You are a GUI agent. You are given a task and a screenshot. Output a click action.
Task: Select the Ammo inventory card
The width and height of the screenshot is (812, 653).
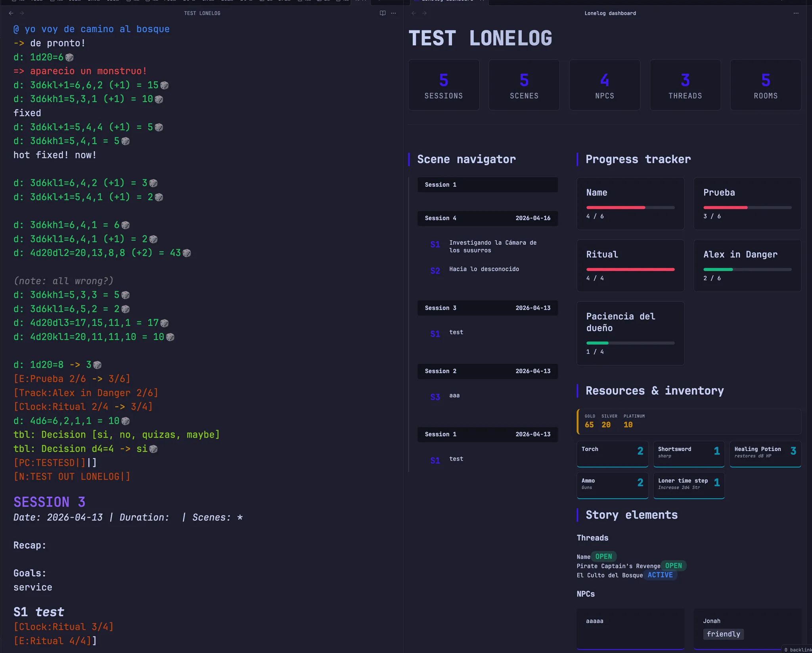tap(613, 485)
